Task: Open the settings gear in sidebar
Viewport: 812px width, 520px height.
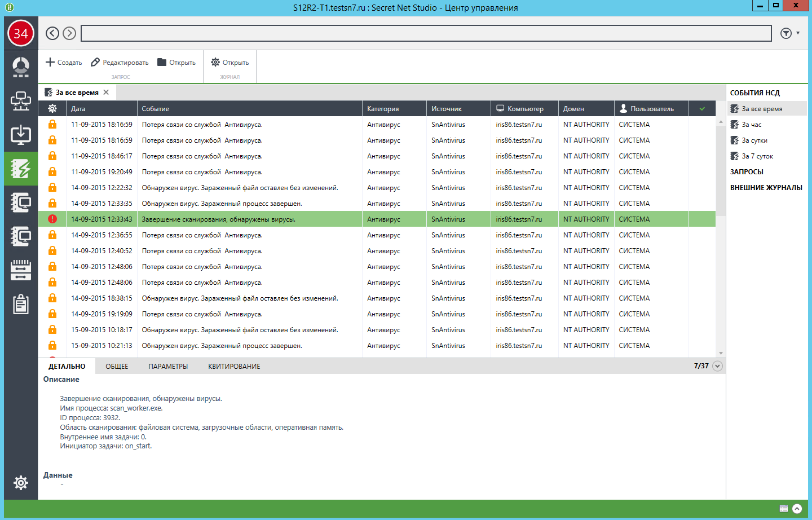Action: [x=21, y=482]
